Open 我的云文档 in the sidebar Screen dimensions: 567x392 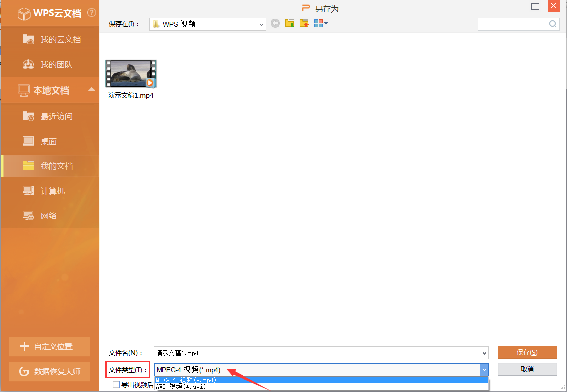[x=51, y=39]
